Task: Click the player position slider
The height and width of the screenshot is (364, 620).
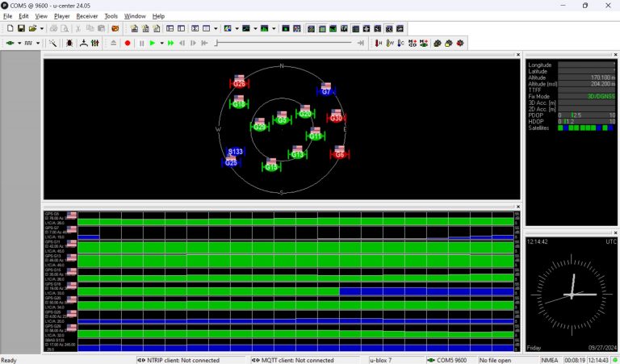Action: [x=283, y=43]
